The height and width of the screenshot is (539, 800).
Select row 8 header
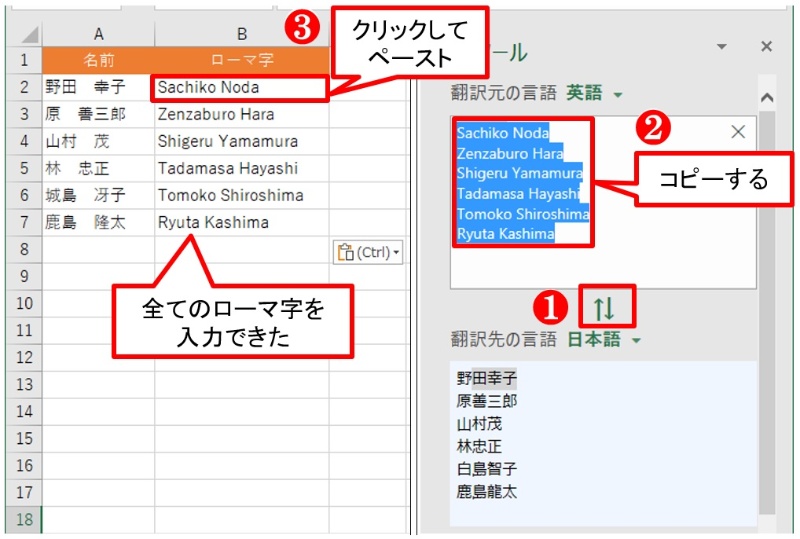pyautogui.click(x=24, y=250)
